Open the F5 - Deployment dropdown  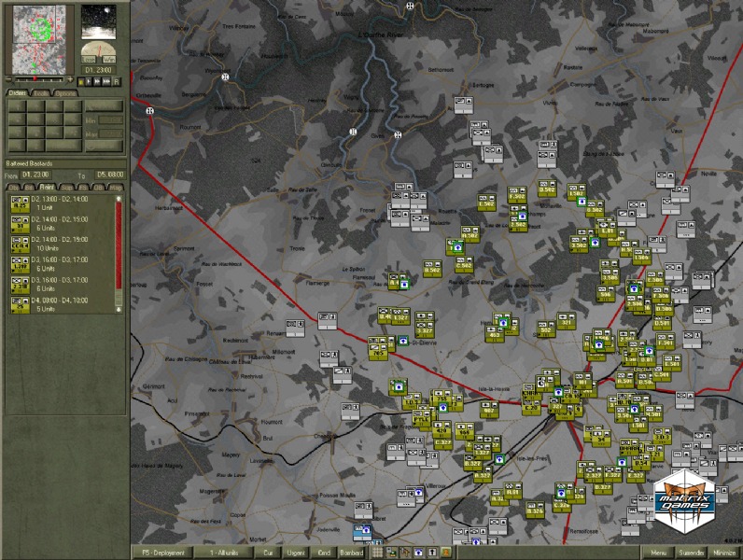click(x=162, y=553)
